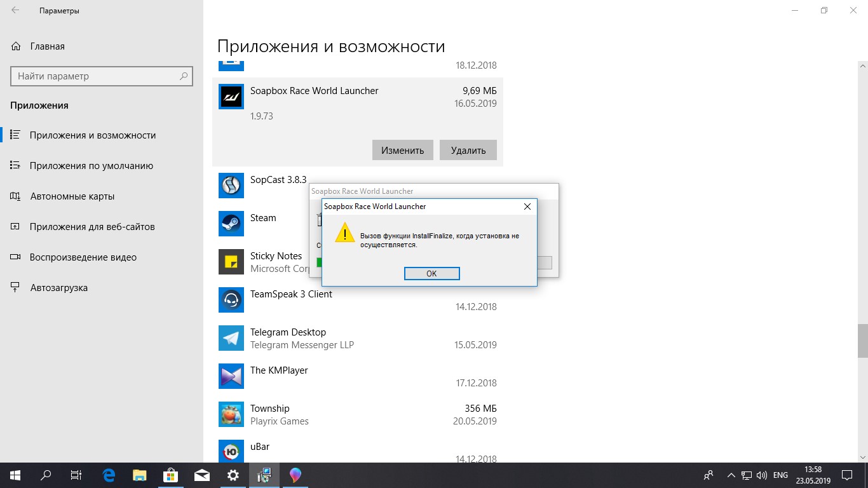Click the Приложения для веб-сайтов icon

point(16,227)
